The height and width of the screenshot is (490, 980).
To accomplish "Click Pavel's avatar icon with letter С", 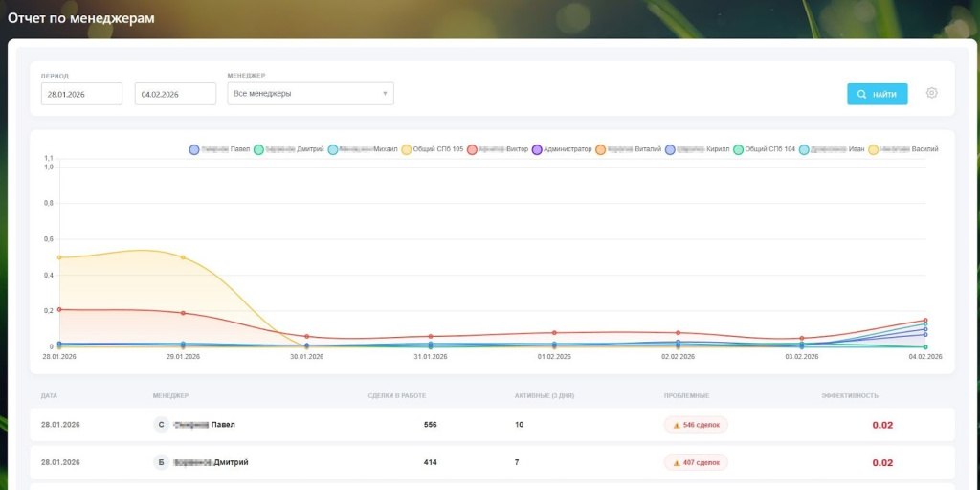I will click(x=161, y=425).
